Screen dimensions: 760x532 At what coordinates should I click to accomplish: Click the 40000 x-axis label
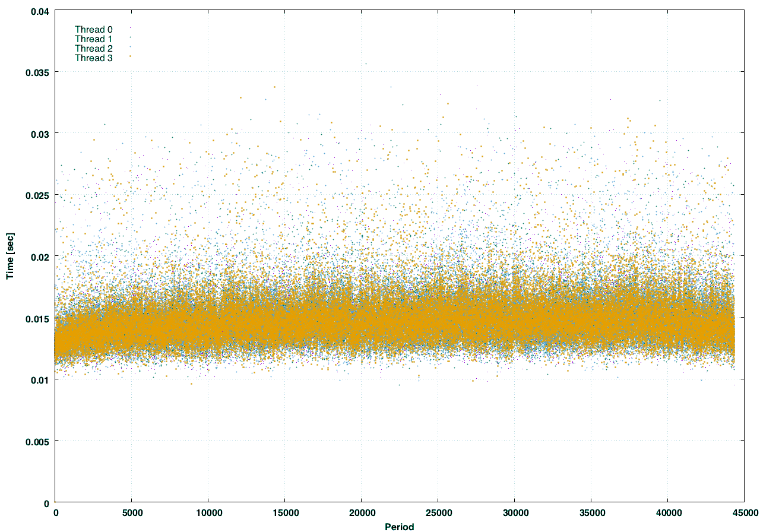(x=667, y=512)
